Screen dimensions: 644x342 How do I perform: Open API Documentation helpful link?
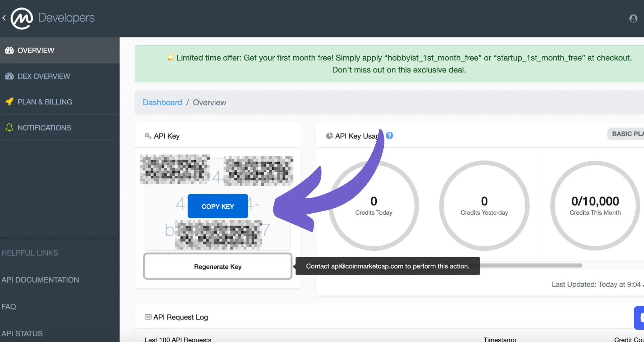(40, 280)
